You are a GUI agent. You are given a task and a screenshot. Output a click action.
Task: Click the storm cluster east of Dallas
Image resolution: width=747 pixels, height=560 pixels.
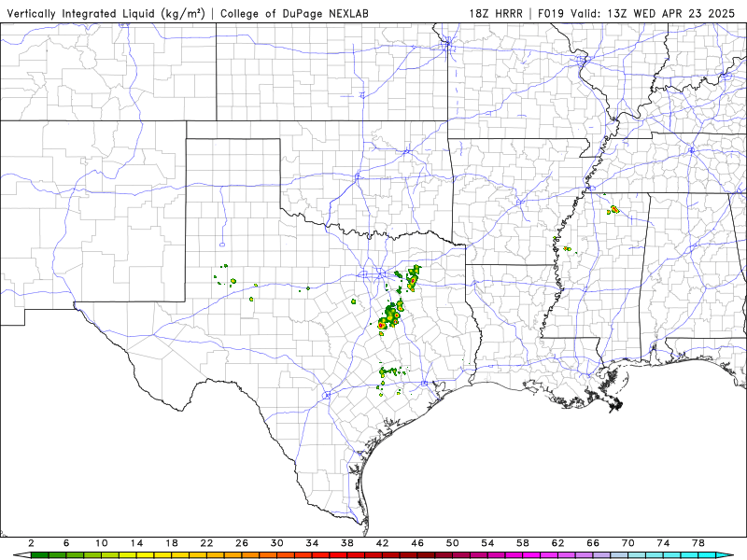click(413, 278)
